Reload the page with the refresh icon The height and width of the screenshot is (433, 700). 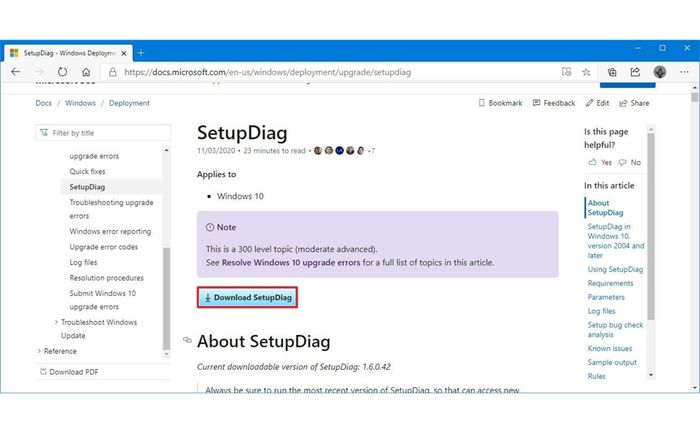[62, 72]
